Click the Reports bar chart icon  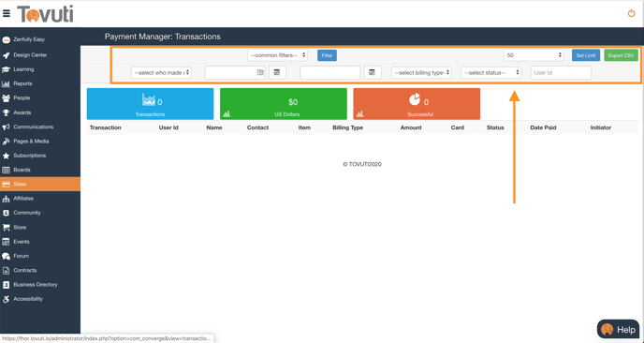click(x=7, y=84)
